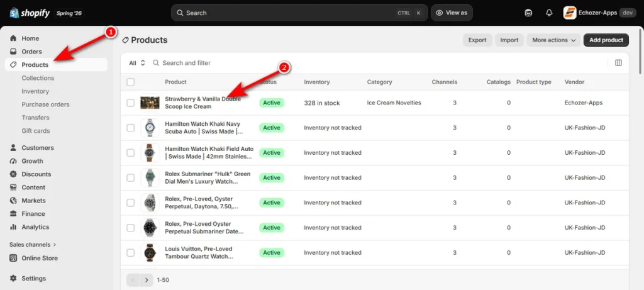The width and height of the screenshot is (644, 290).
Task: Click the Echozer-Apps store avatar
Action: tap(570, 13)
